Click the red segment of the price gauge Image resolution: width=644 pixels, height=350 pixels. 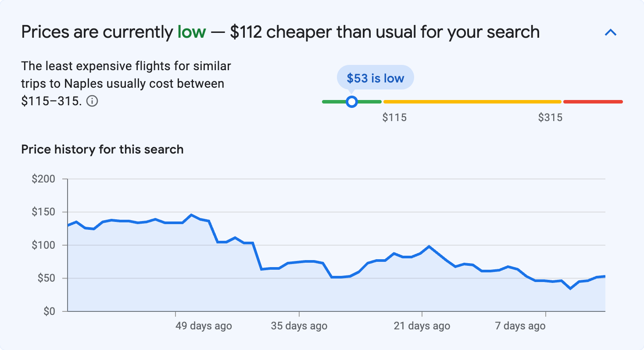[x=592, y=101]
